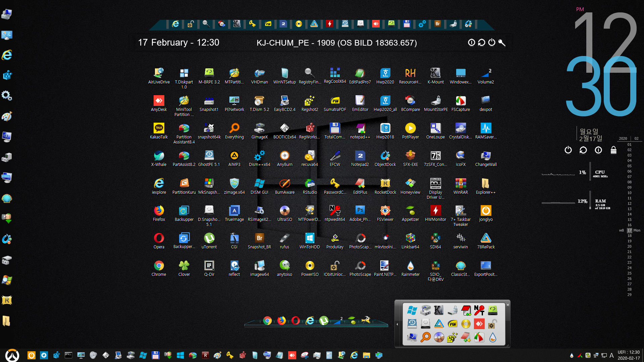Image resolution: width=644 pixels, height=362 pixels.
Task: Select day 18 in the calendar strip
Action: click(630, 236)
